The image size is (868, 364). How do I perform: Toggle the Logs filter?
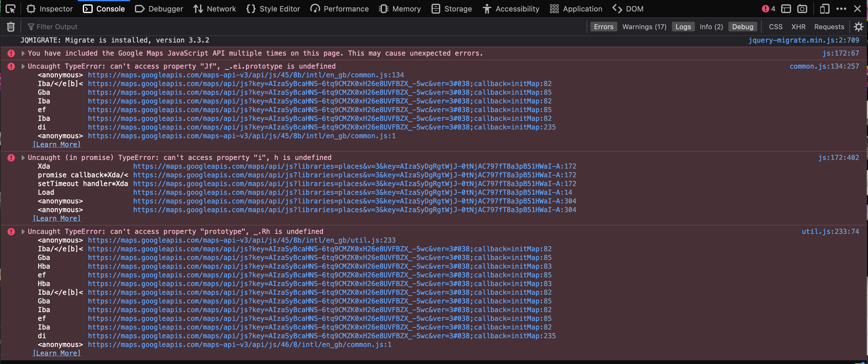tap(683, 27)
